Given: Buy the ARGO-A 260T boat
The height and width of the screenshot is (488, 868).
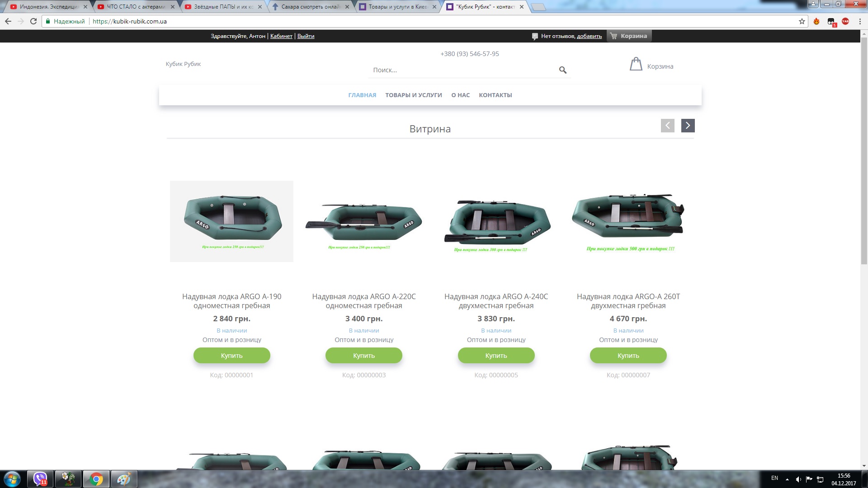Looking at the screenshot, I should [x=628, y=356].
